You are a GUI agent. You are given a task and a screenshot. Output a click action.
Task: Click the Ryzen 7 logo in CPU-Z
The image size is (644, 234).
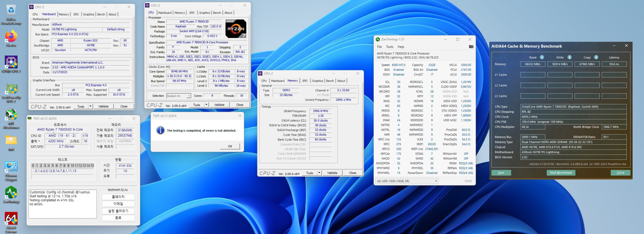pyautogui.click(x=235, y=29)
